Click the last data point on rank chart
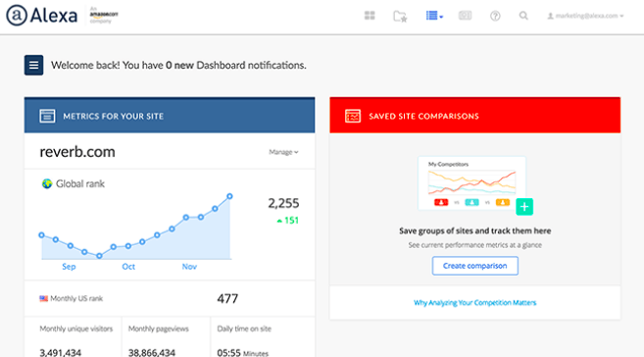Viewport: 644px width, 357px height. pyautogui.click(x=229, y=196)
